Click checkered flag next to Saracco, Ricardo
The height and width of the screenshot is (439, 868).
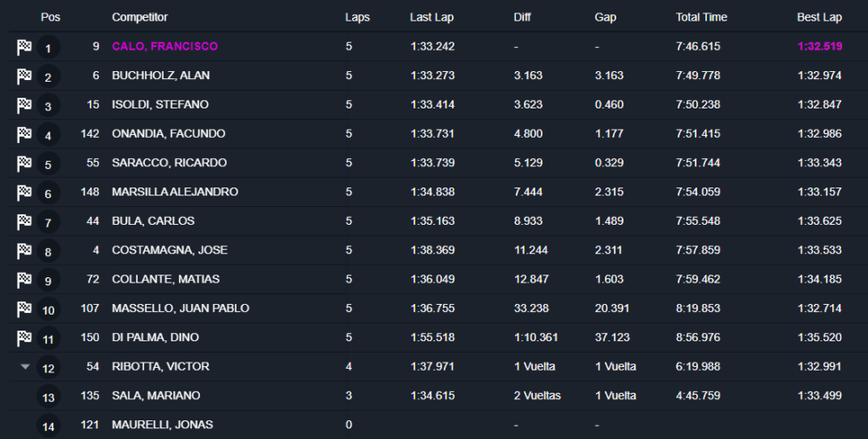[x=24, y=164]
